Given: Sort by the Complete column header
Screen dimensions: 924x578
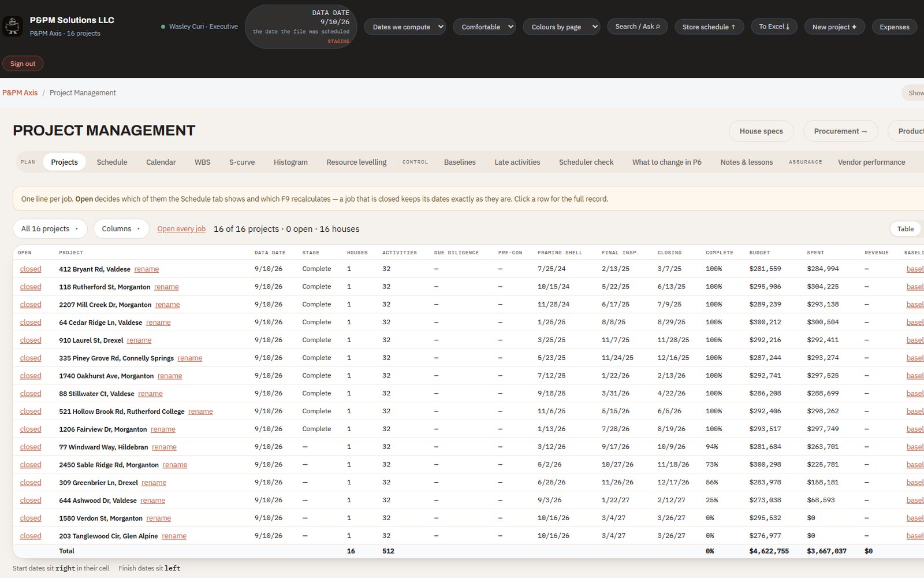Looking at the screenshot, I should point(719,253).
